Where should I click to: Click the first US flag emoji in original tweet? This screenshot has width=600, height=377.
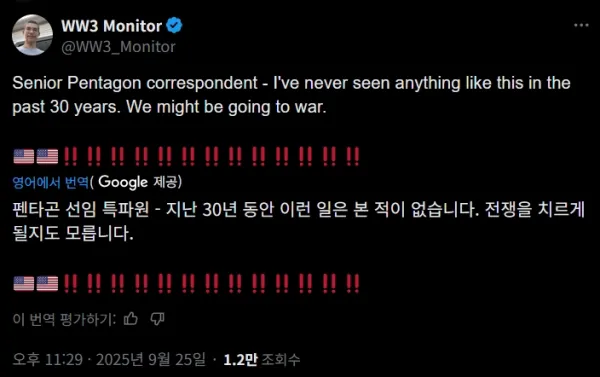coord(24,156)
